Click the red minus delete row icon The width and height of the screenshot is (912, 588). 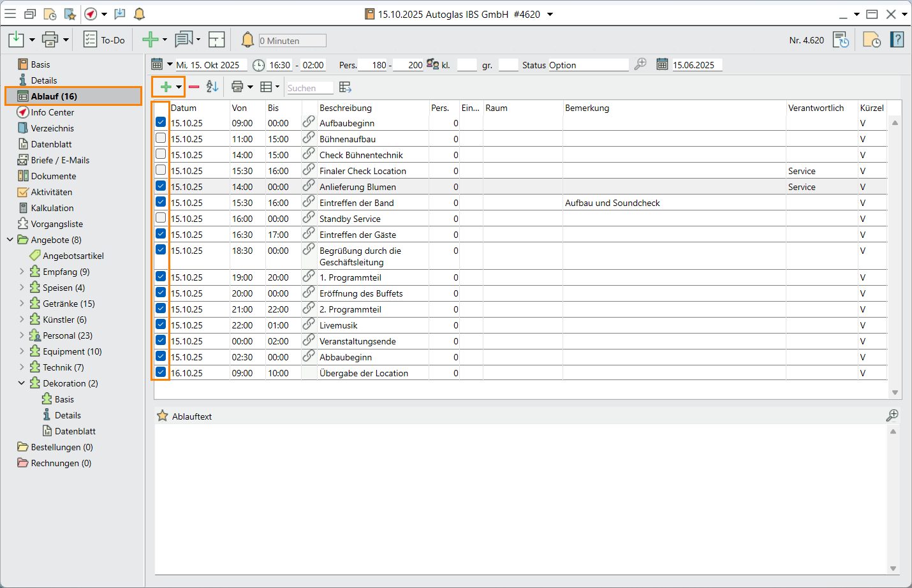(194, 87)
